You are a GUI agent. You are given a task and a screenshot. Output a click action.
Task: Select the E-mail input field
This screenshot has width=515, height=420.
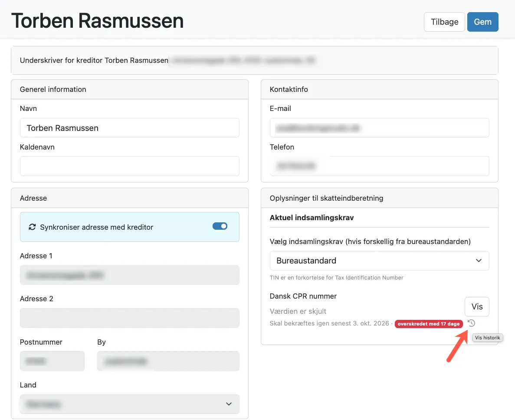pos(379,127)
